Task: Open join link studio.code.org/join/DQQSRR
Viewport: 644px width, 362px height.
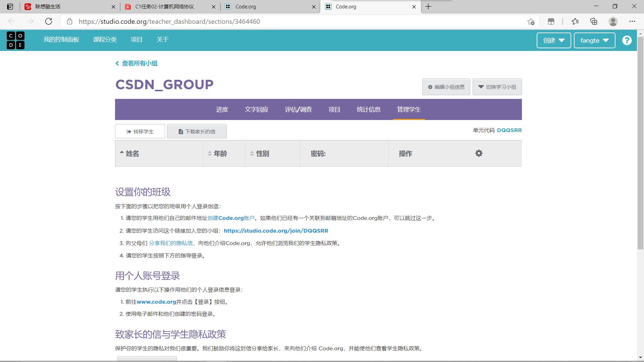Action: [x=276, y=231]
